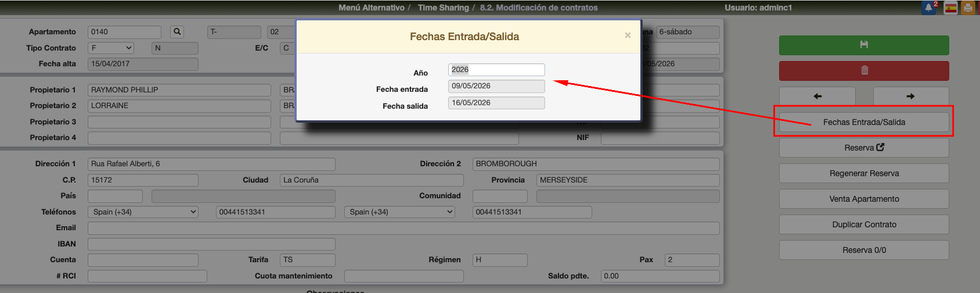Open Menú Alternativo breadcrumb item
Screen dimensions: 980x293
click(x=371, y=8)
